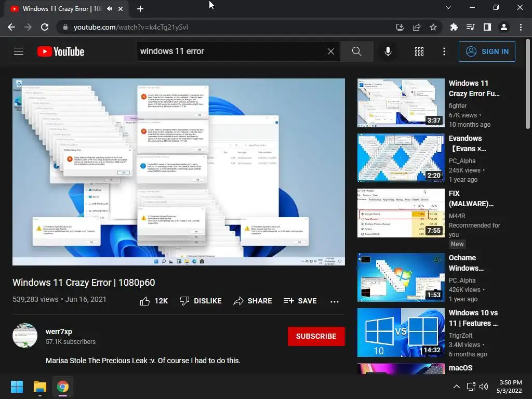532x399 pixels.
Task: Bookmark this page with star icon
Action: 433,27
